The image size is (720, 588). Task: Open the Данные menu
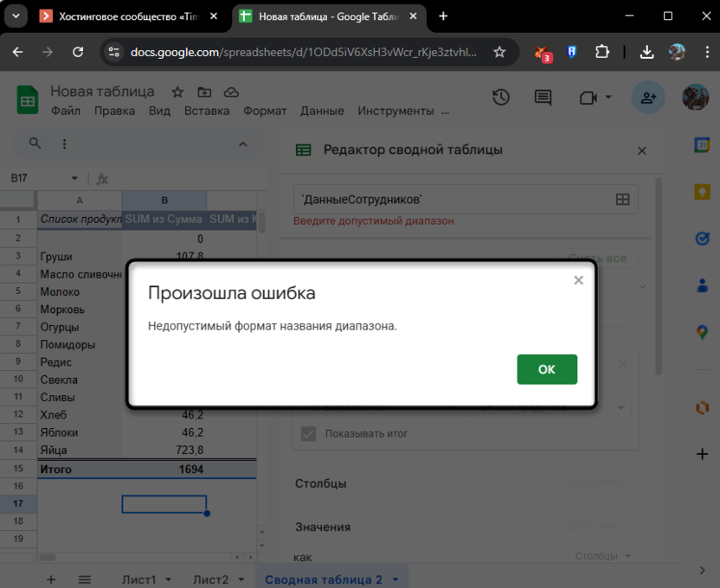(x=322, y=111)
